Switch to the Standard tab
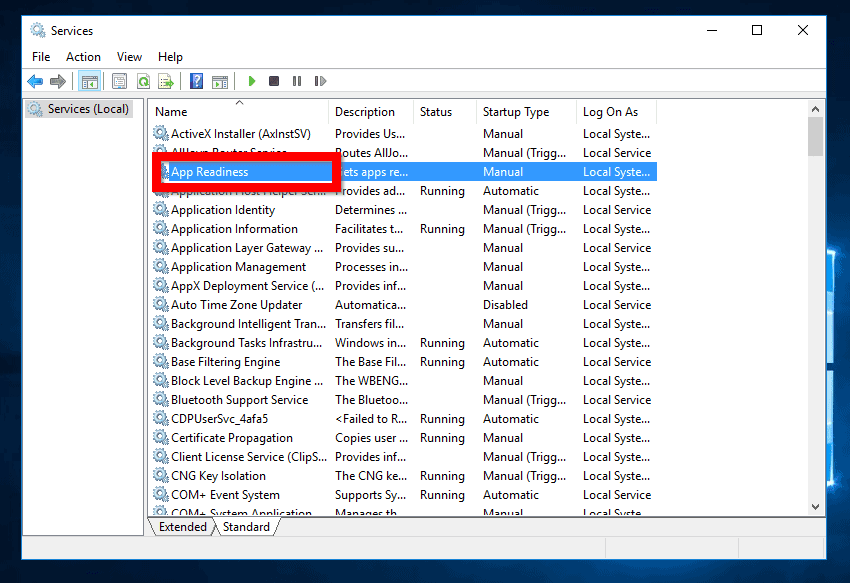The image size is (850, 583). coord(246,527)
